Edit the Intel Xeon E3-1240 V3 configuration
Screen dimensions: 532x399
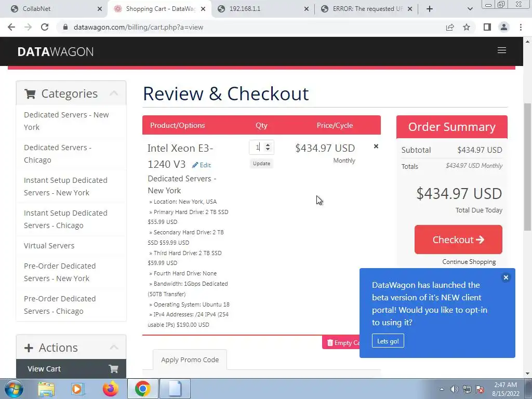click(x=202, y=165)
